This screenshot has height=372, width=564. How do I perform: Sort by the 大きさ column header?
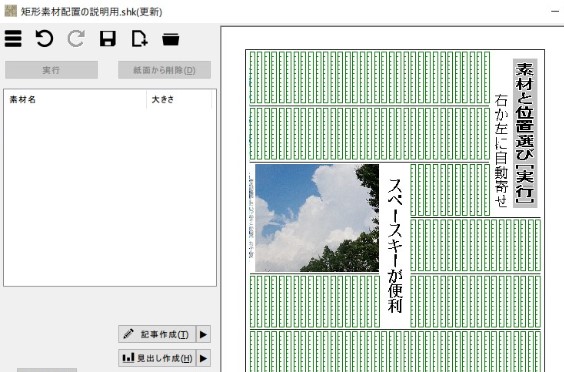(x=179, y=99)
